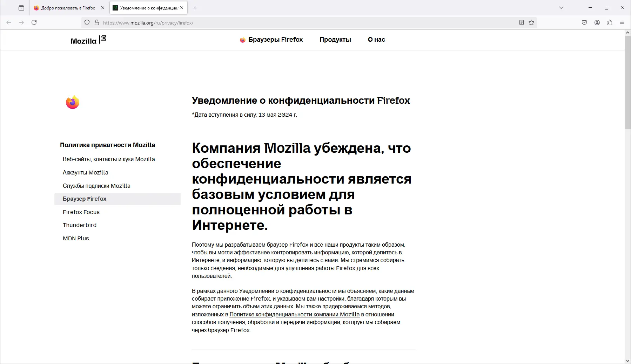631x364 pixels.
Task: Open the О нас menu item
Action: click(x=376, y=40)
